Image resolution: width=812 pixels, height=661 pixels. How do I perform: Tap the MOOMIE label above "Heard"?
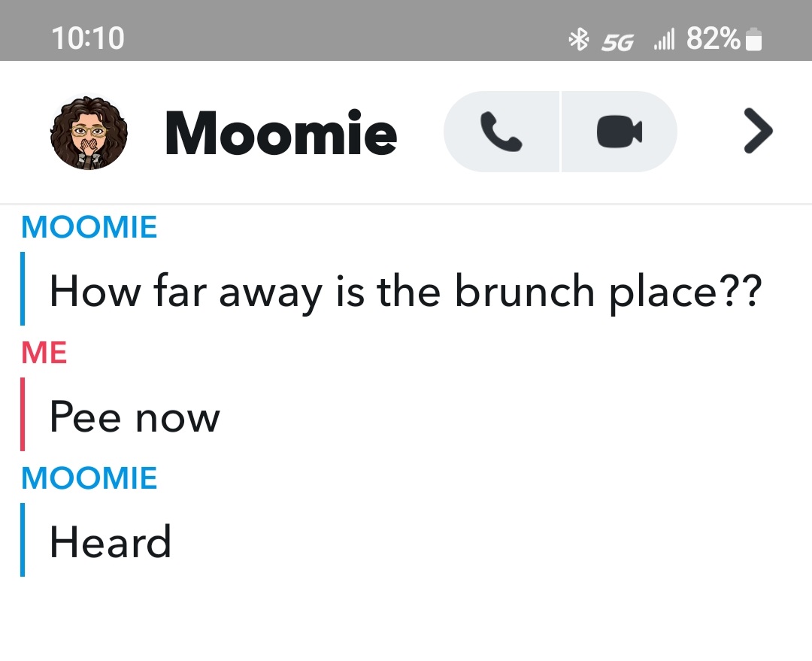[x=89, y=478]
